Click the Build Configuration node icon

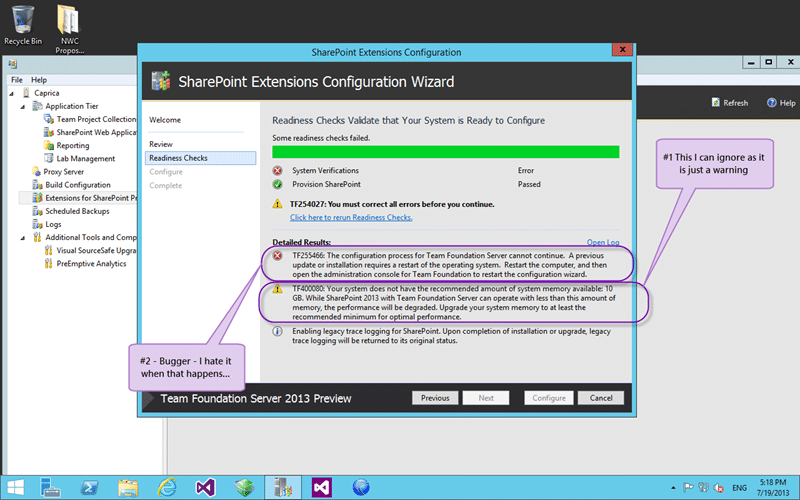pyautogui.click(x=37, y=185)
